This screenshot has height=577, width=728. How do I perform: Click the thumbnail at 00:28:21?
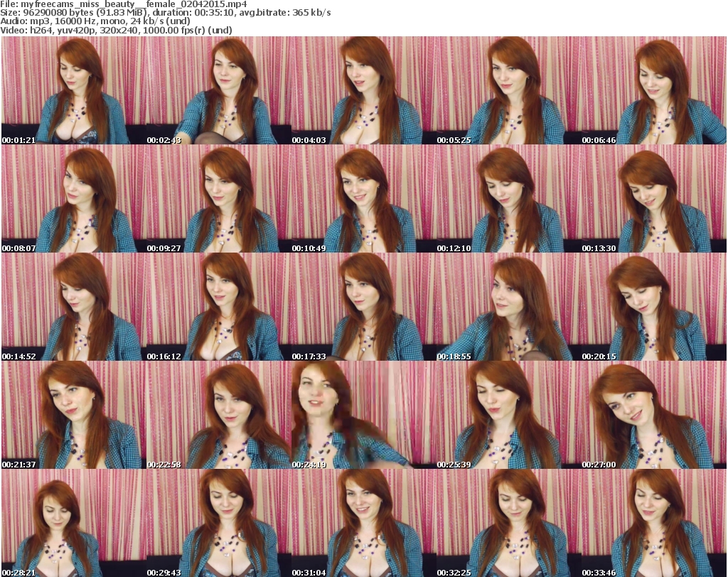coord(74,523)
